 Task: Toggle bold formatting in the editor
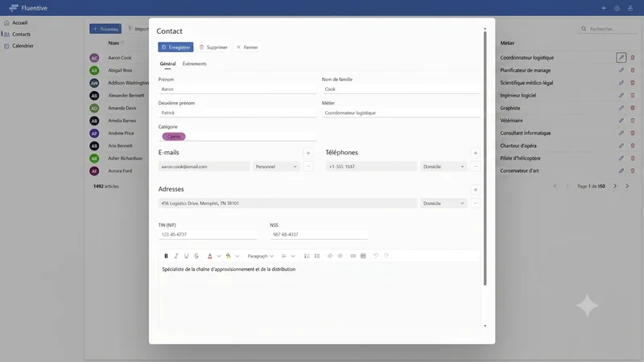click(166, 256)
